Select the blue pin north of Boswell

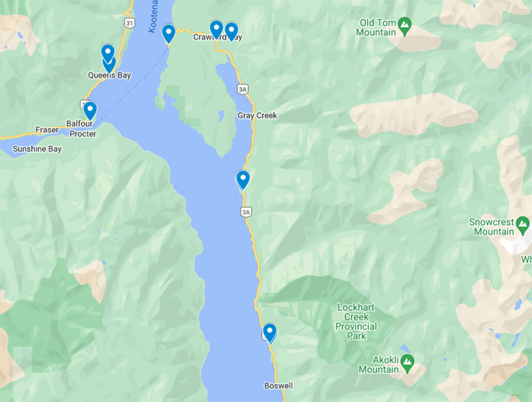point(269,333)
